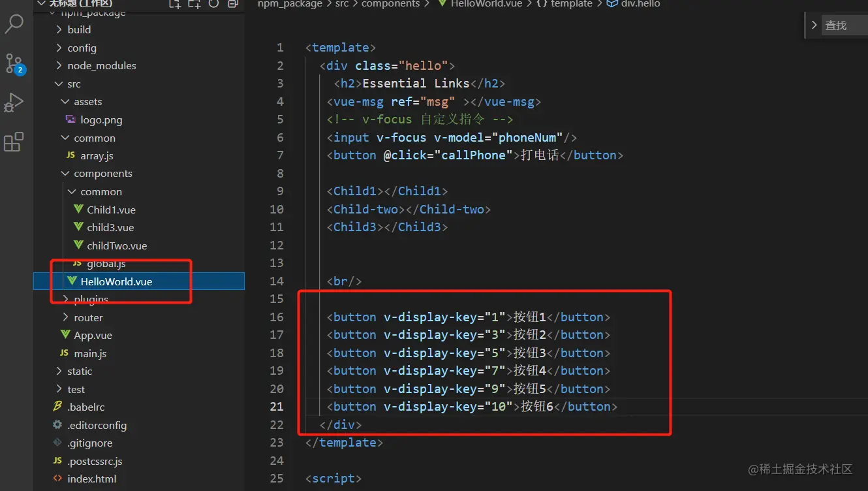This screenshot has height=491, width=868.
Task: Click the New Folder icon in Explorer header
Action: tap(194, 4)
